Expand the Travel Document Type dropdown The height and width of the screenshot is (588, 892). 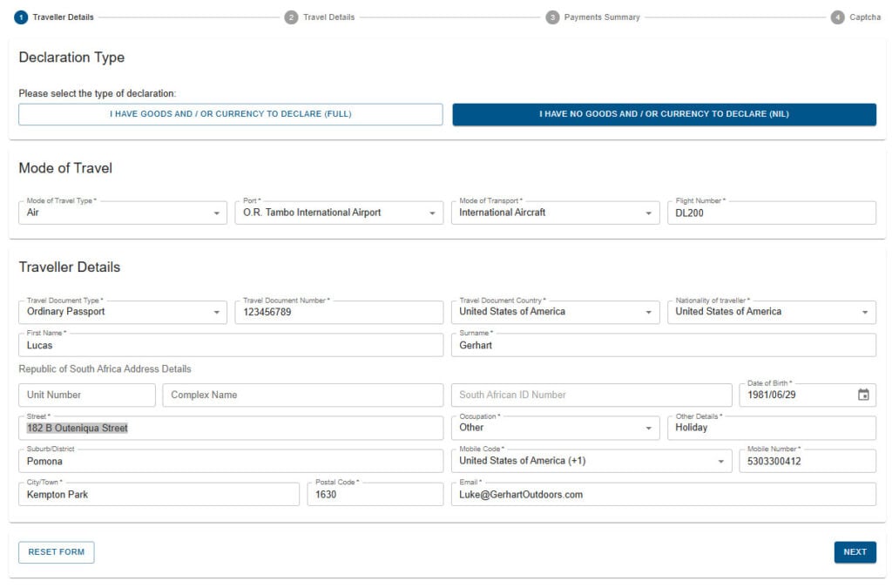(123, 312)
